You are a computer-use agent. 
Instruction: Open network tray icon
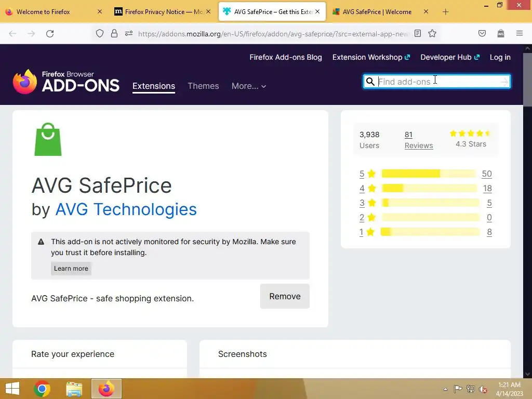coord(471,389)
